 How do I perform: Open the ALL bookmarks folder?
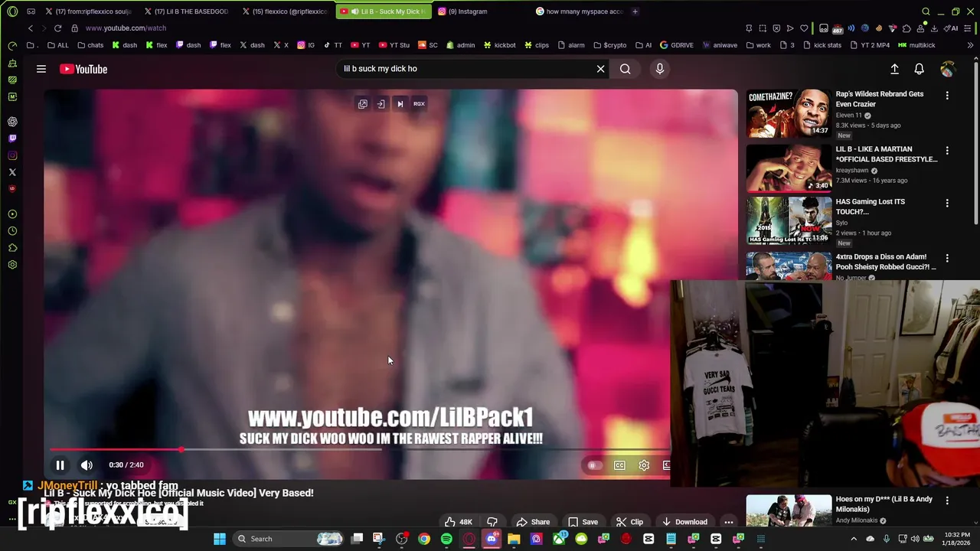pyautogui.click(x=57, y=45)
